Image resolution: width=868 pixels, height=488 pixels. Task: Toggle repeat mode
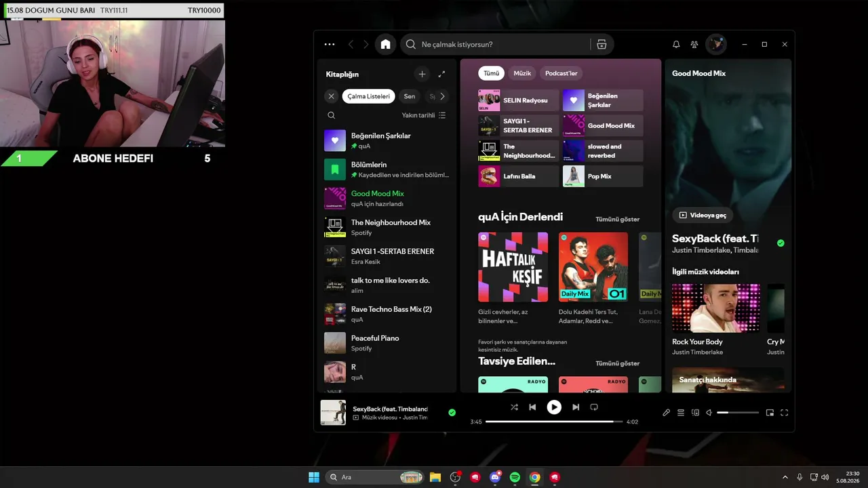594,407
